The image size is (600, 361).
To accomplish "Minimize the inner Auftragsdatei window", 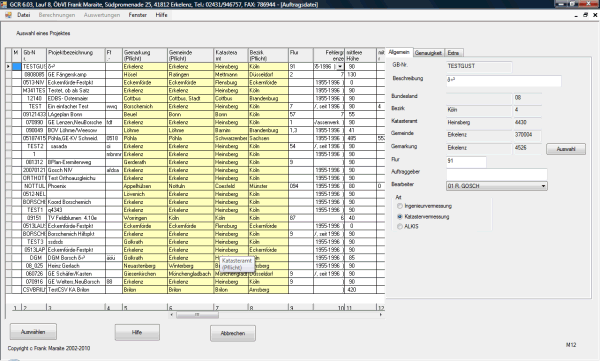I will pyautogui.click(x=576, y=15).
